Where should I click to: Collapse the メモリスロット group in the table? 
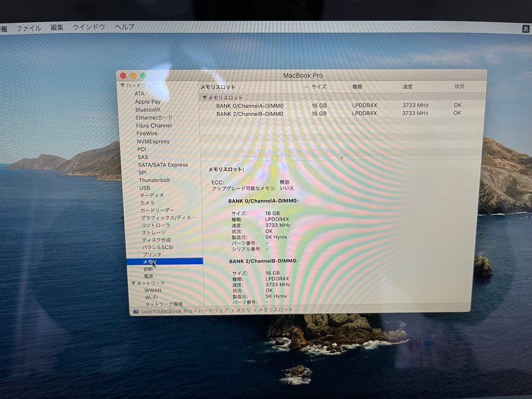click(x=203, y=98)
